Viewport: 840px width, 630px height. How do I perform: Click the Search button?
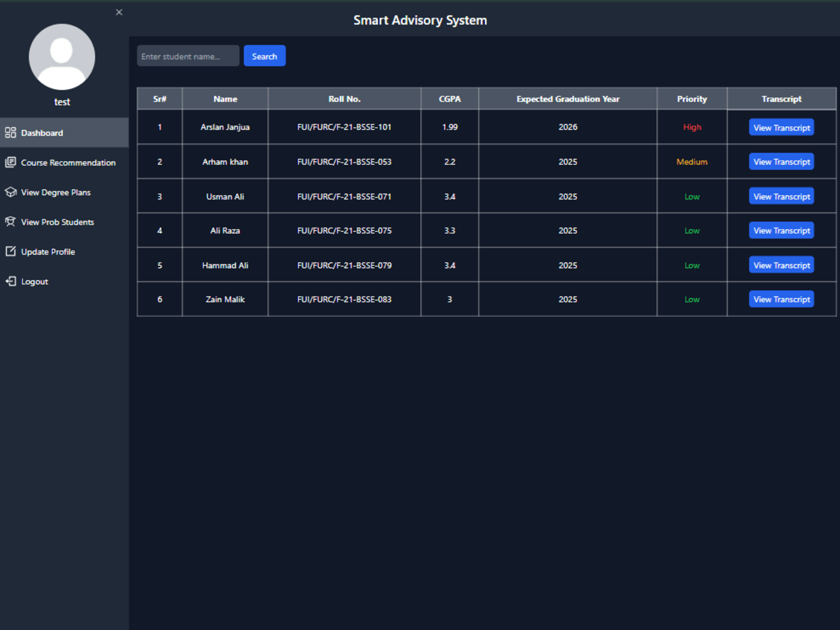[x=264, y=56]
